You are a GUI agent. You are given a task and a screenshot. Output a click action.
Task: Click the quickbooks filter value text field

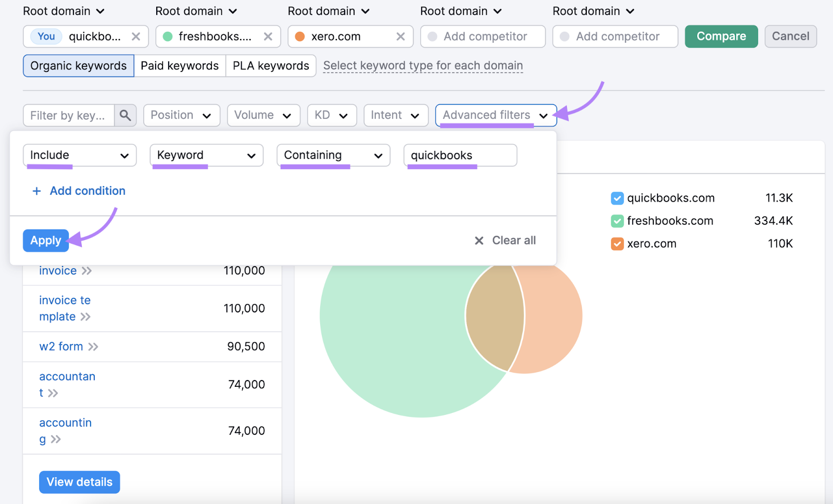(x=460, y=155)
